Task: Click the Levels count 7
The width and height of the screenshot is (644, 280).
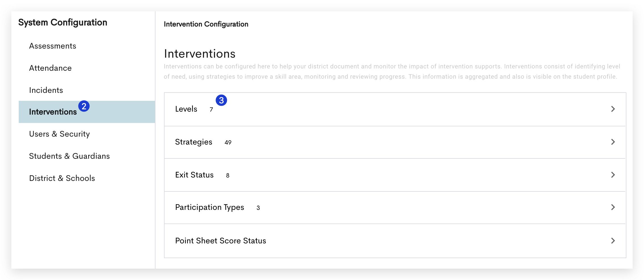Action: point(211,110)
